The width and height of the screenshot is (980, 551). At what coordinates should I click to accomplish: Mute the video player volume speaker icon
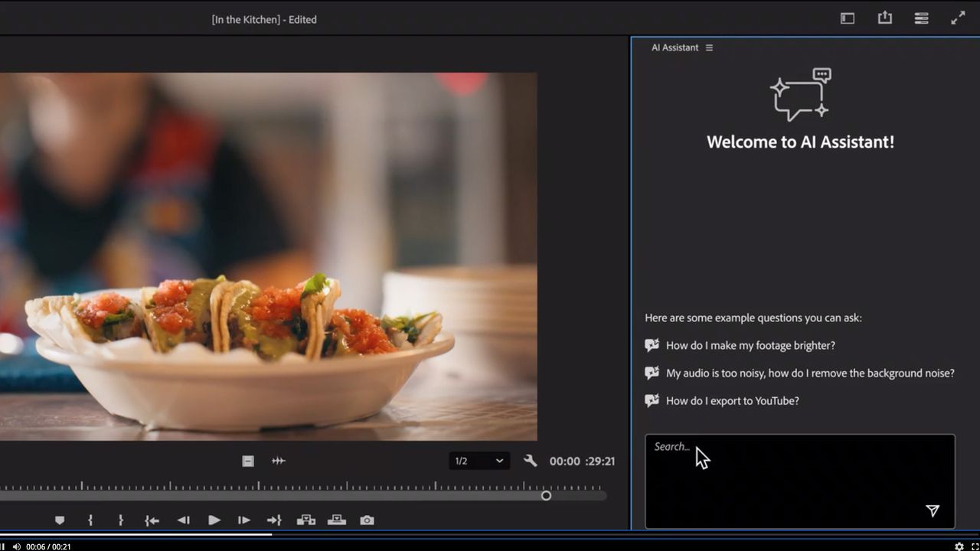pos(16,546)
